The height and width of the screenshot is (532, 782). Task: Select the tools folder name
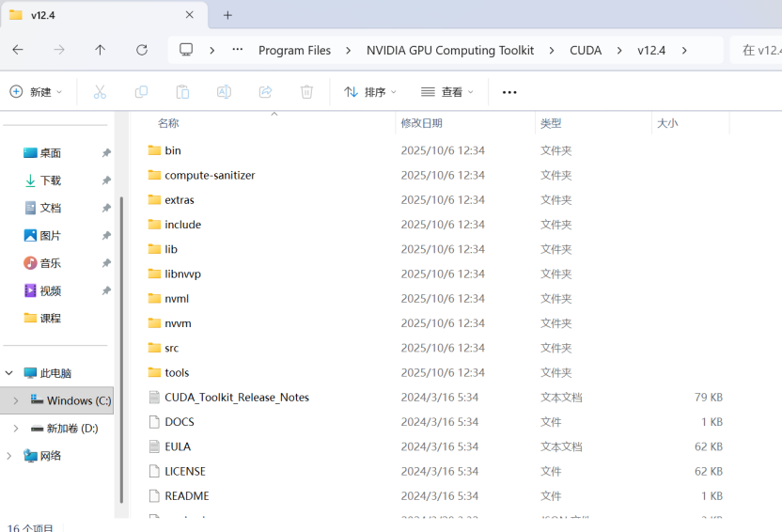click(177, 372)
